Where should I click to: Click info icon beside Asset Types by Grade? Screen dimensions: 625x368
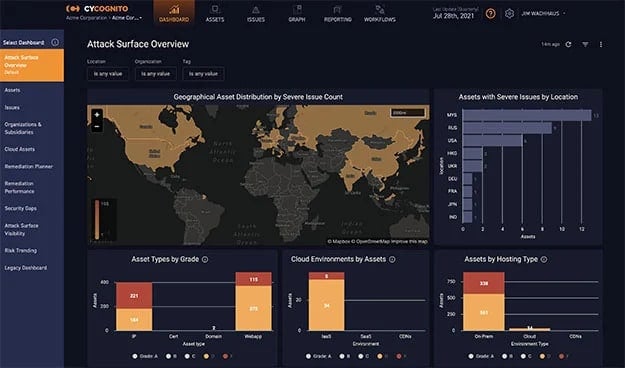(205, 260)
